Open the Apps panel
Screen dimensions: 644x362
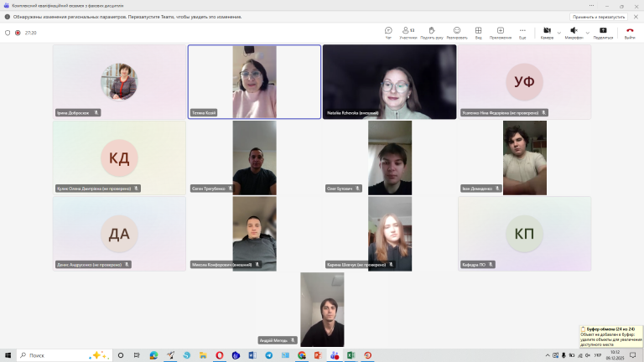[501, 32]
